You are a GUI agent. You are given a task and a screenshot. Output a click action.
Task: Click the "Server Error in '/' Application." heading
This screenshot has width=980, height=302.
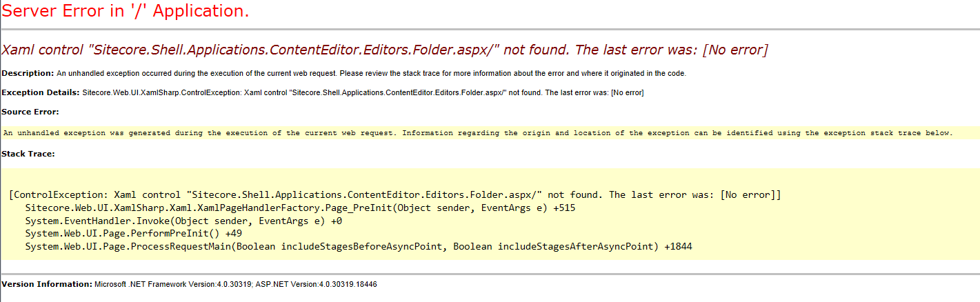point(126,12)
